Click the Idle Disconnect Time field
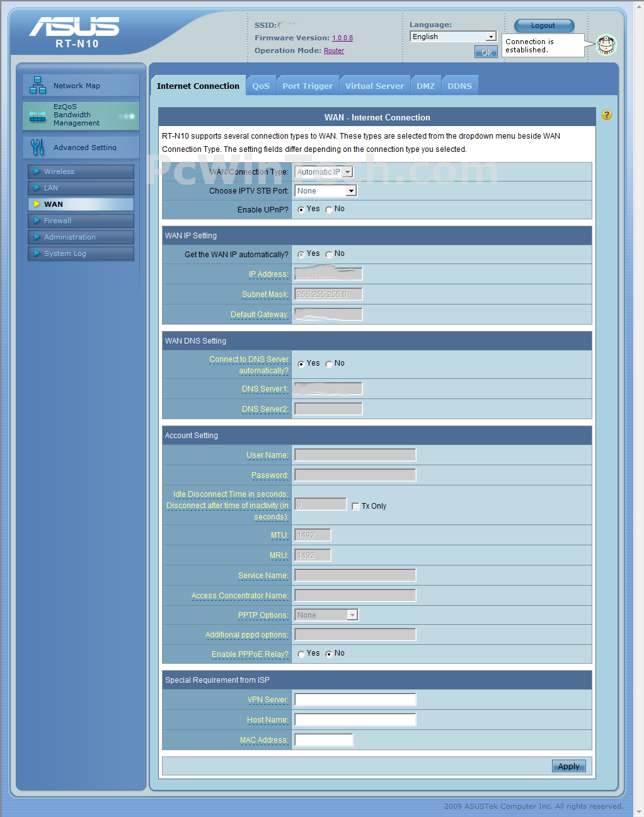 point(321,504)
